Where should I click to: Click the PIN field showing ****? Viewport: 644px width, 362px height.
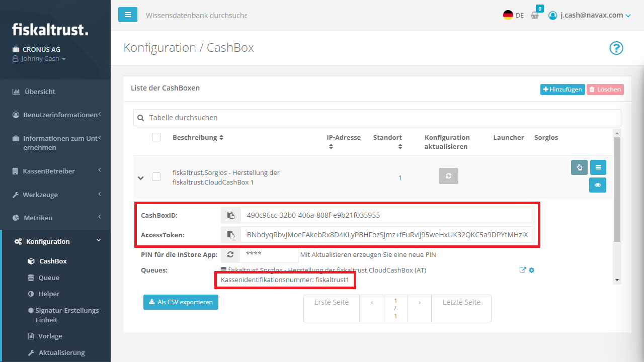pyautogui.click(x=269, y=254)
